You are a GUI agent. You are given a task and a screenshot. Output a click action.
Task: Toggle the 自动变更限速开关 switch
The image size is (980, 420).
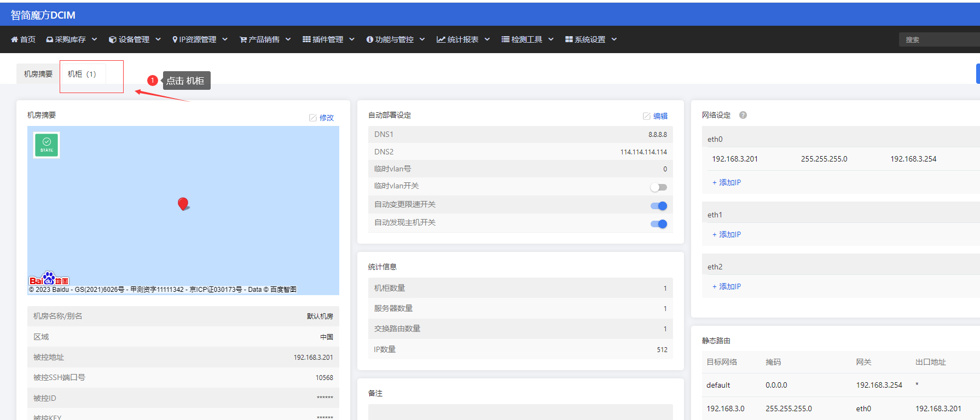659,206
